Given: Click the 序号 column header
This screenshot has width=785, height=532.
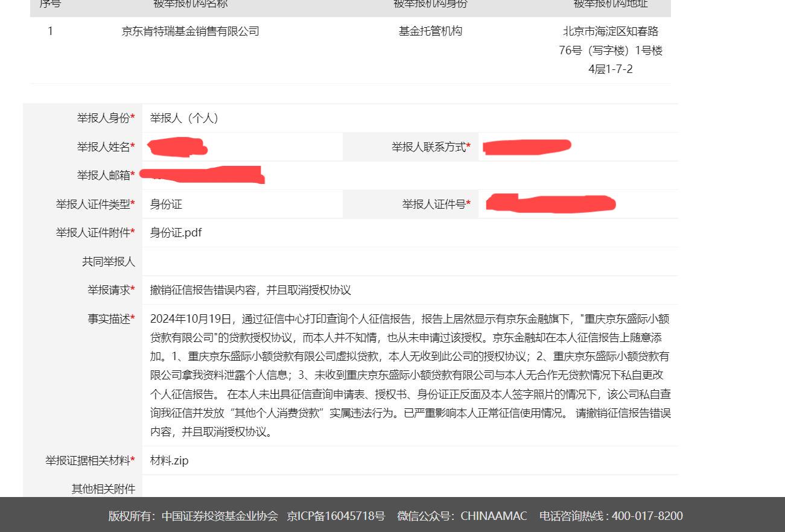Looking at the screenshot, I should [x=50, y=4].
